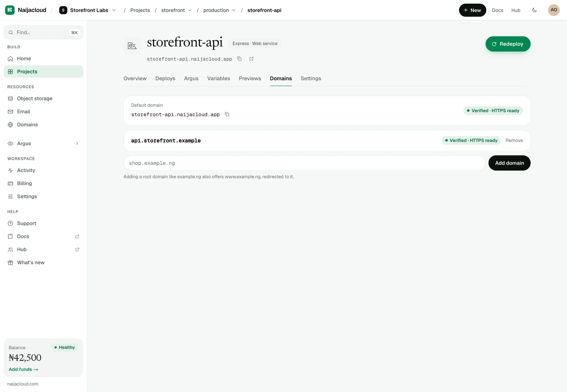This screenshot has width=567, height=392.
Task: Focus the Find search field
Action: tap(43, 32)
